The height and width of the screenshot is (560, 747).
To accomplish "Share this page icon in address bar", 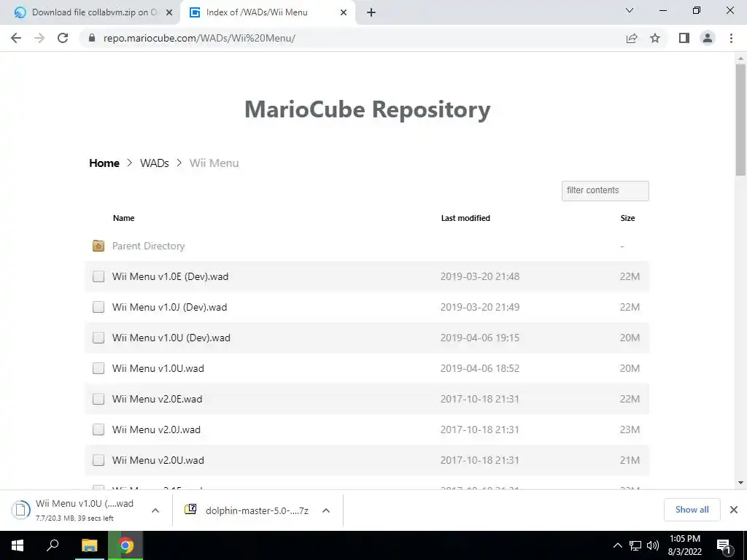I will tap(632, 38).
